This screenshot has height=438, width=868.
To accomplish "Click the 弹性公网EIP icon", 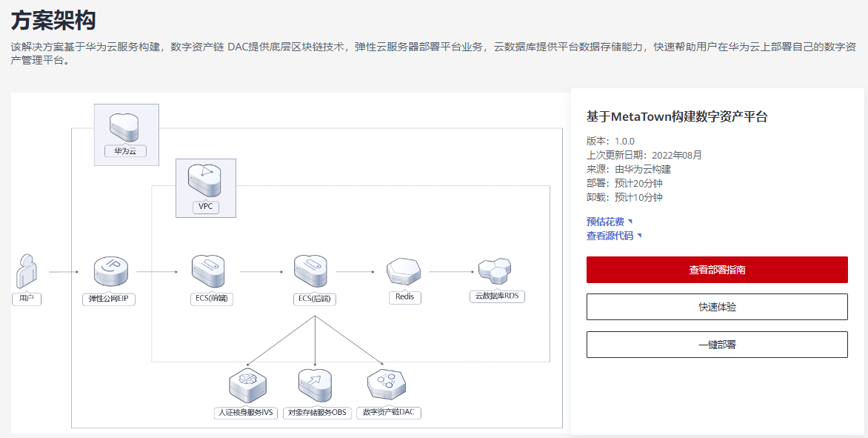I will (x=108, y=271).
